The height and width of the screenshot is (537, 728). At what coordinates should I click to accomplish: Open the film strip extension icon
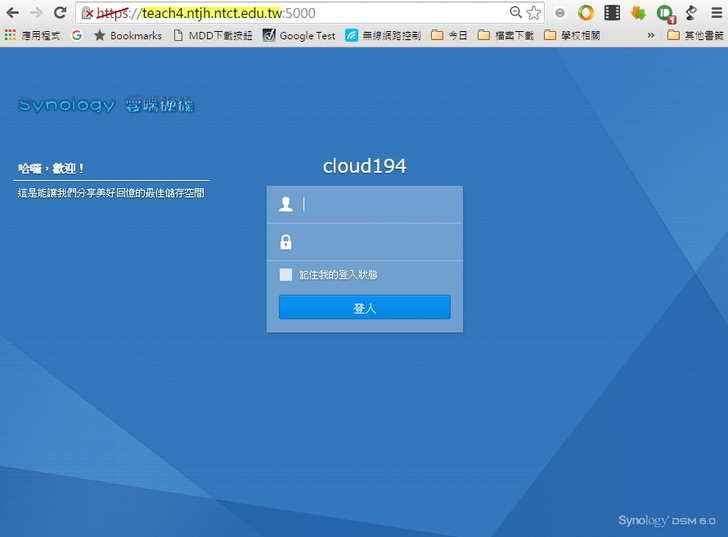click(611, 13)
